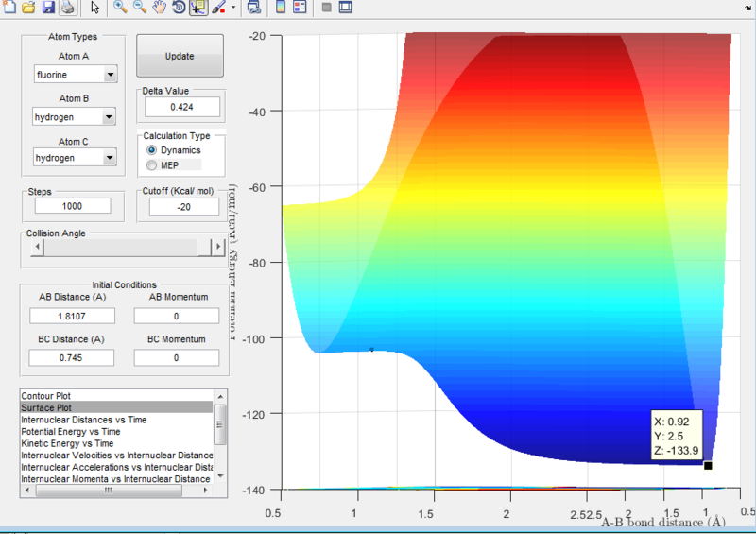Click the Print figure icon
756x534 pixels.
point(68,9)
